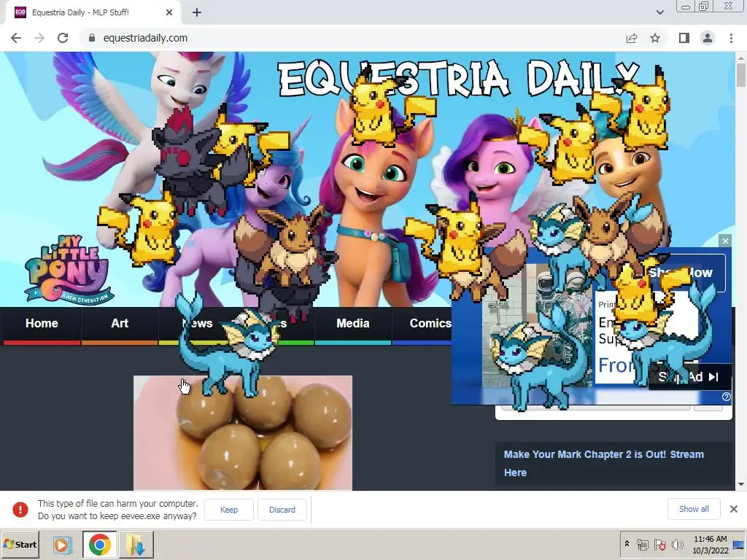Share this page via the share icon
The height and width of the screenshot is (560, 747).
click(x=632, y=38)
